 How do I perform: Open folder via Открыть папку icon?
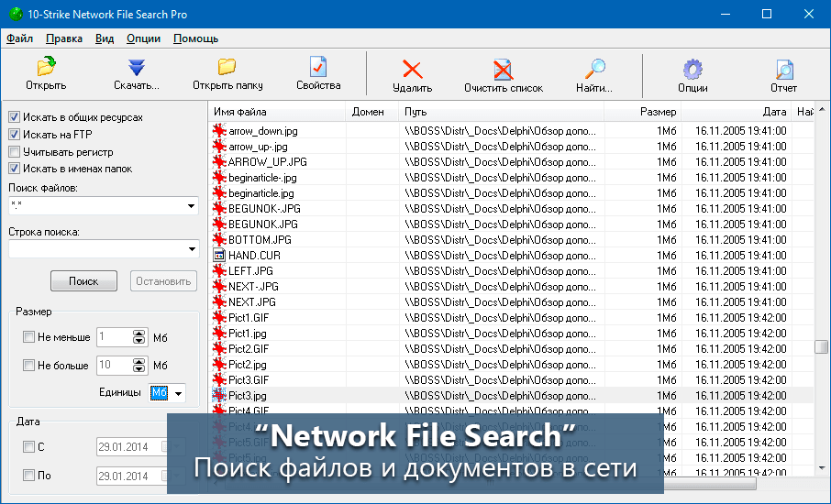pos(227,68)
